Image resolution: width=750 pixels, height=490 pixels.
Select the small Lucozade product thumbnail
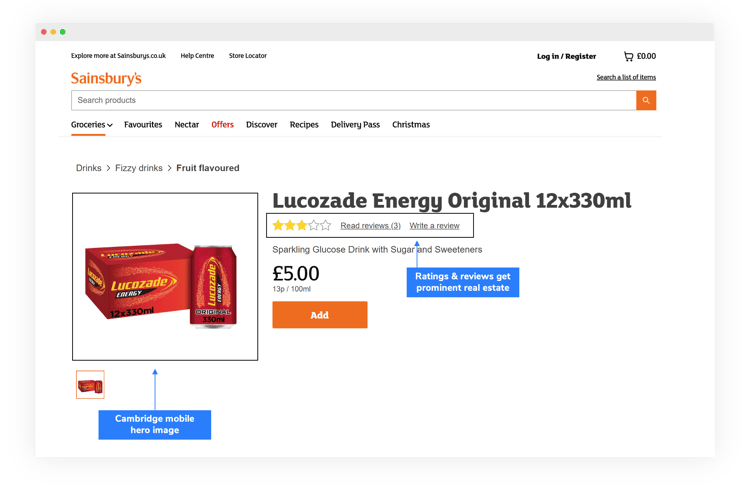coord(90,385)
